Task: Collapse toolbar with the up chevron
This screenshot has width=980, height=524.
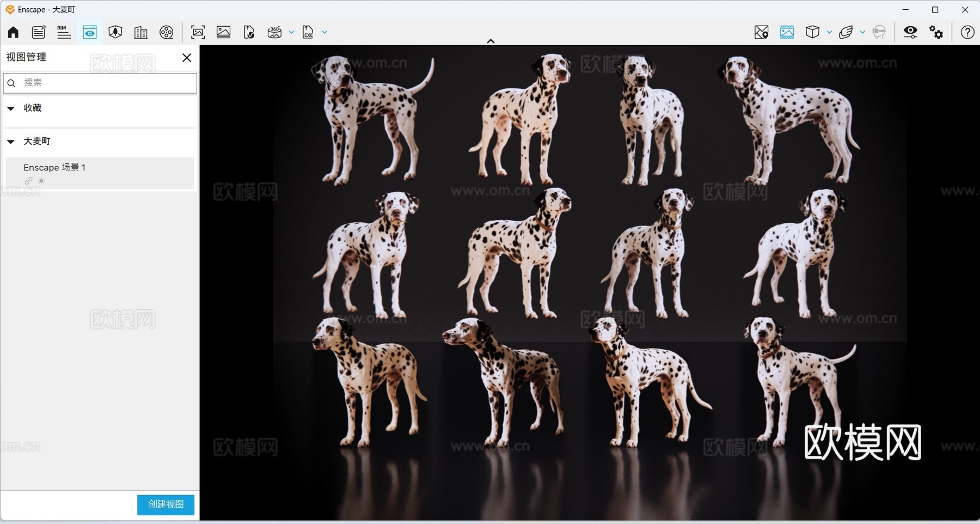Action: [x=491, y=41]
